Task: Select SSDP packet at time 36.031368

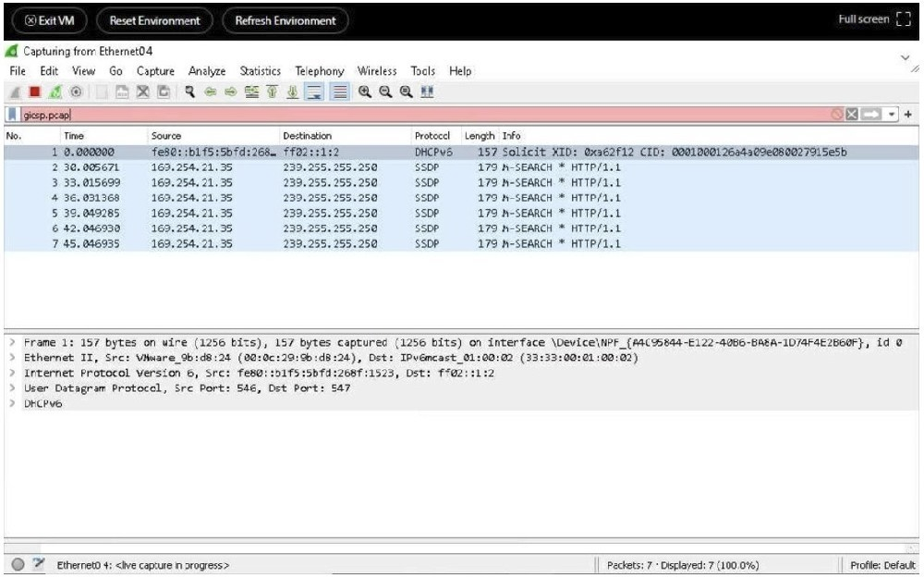Action: pos(461,198)
